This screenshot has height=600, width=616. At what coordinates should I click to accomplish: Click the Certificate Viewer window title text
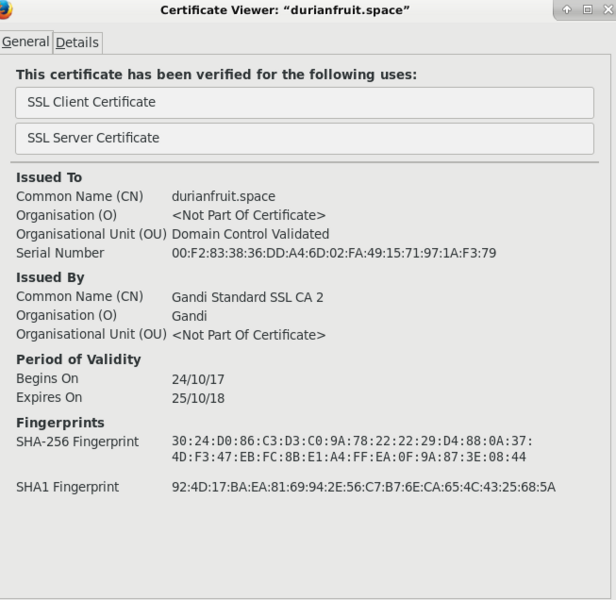(285, 10)
